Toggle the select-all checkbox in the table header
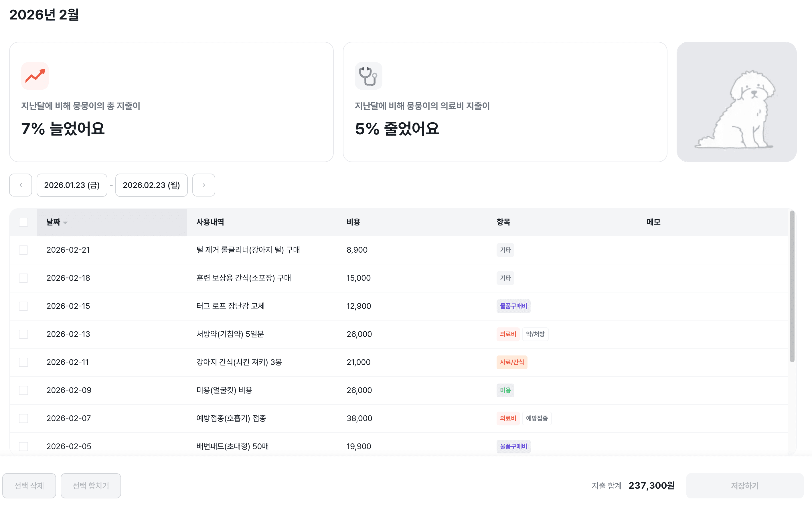812x511 pixels. click(x=23, y=222)
